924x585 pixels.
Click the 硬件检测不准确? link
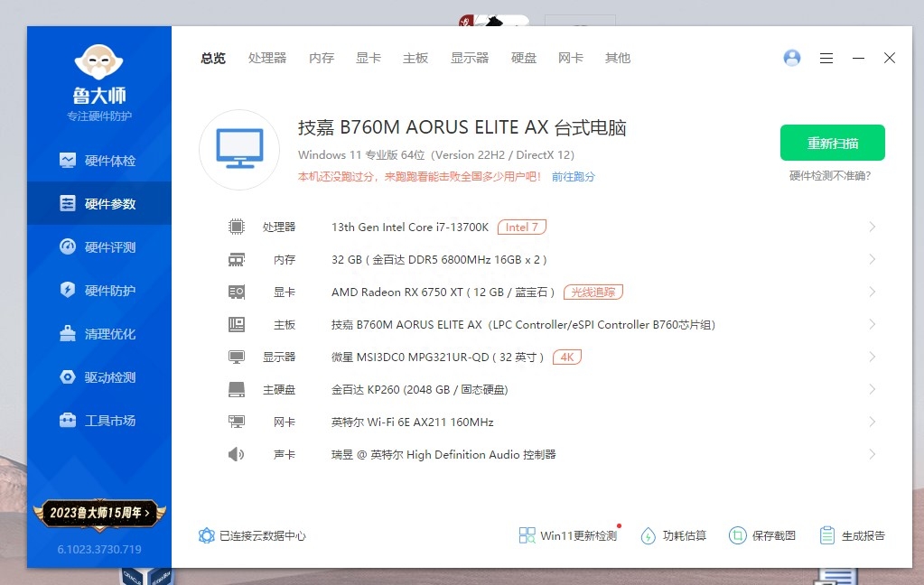830,175
